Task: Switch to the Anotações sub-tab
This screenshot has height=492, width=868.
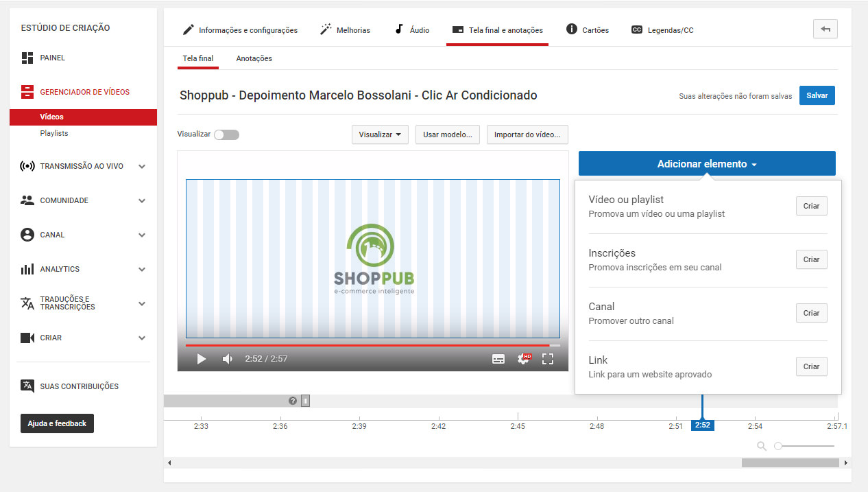Action: coord(254,58)
